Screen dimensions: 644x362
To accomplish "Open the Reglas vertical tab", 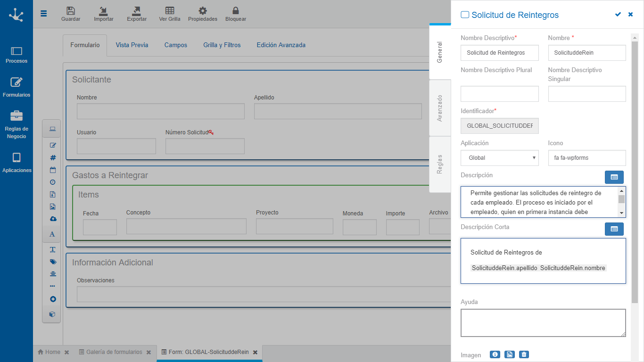I will pos(440,165).
